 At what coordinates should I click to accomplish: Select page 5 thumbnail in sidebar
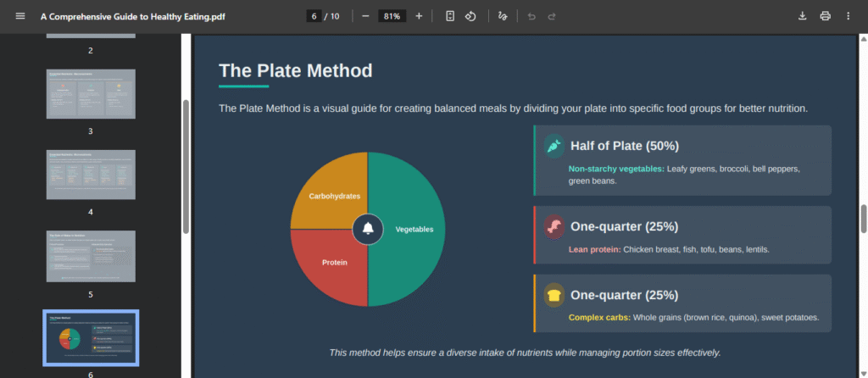click(91, 255)
